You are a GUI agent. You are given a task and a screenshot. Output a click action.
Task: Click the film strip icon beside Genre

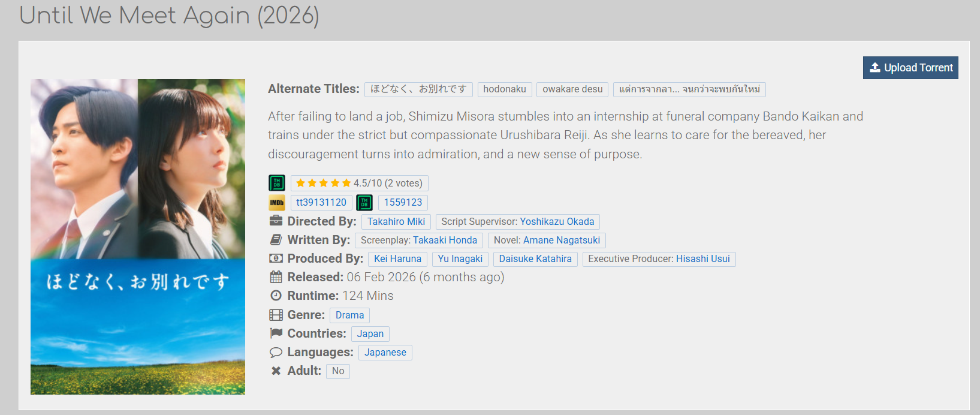276,315
